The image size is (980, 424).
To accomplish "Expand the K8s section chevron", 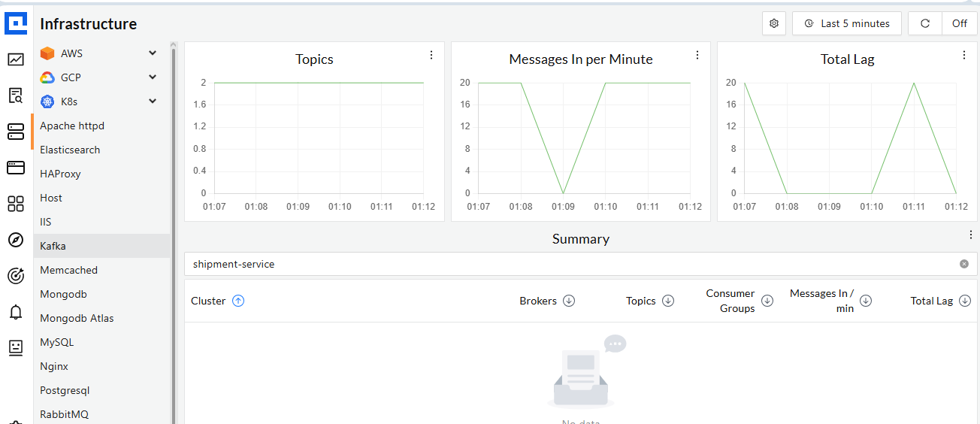I will (x=153, y=101).
